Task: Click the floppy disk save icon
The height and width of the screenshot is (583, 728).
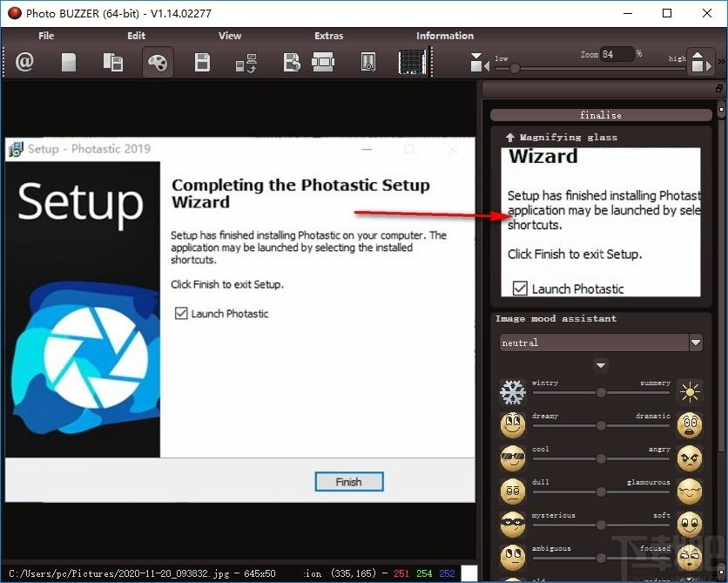Action: coord(202,62)
